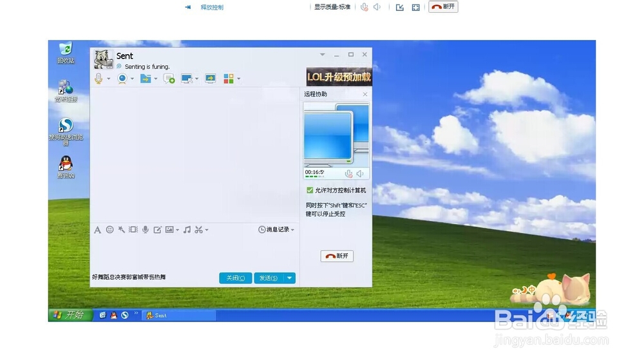Select the network desktop shortcut below recycle bin

(x=66, y=91)
